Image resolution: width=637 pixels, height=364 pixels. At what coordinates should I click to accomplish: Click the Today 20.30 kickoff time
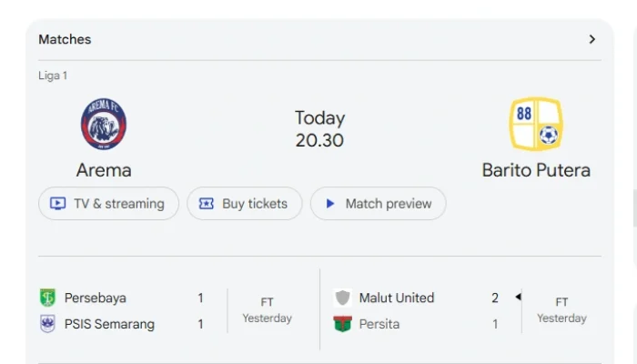click(x=319, y=129)
